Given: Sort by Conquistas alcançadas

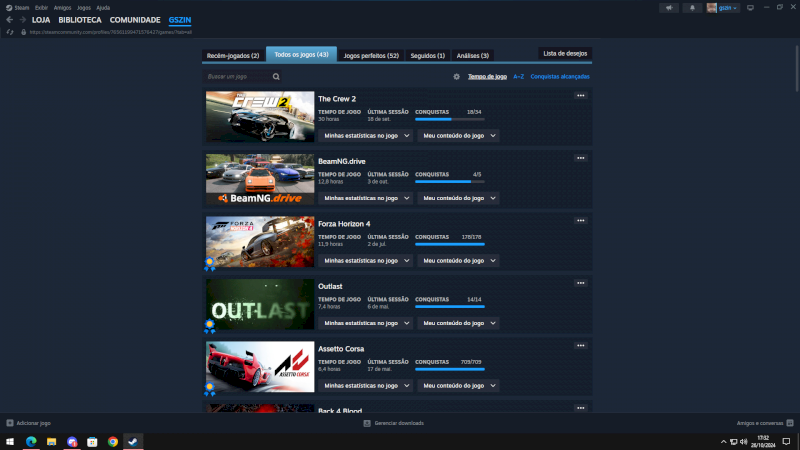Looking at the screenshot, I should click(559, 76).
